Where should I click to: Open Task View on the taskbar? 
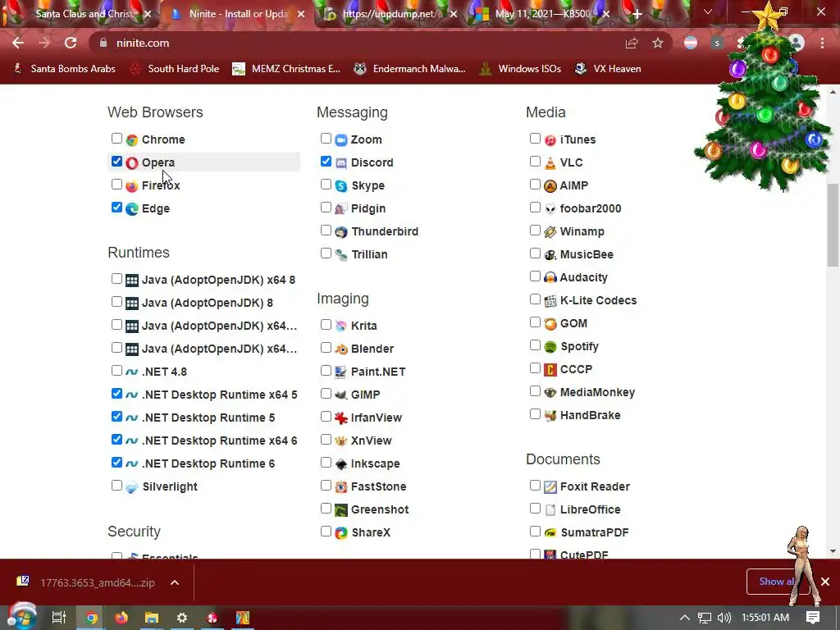[59, 618]
